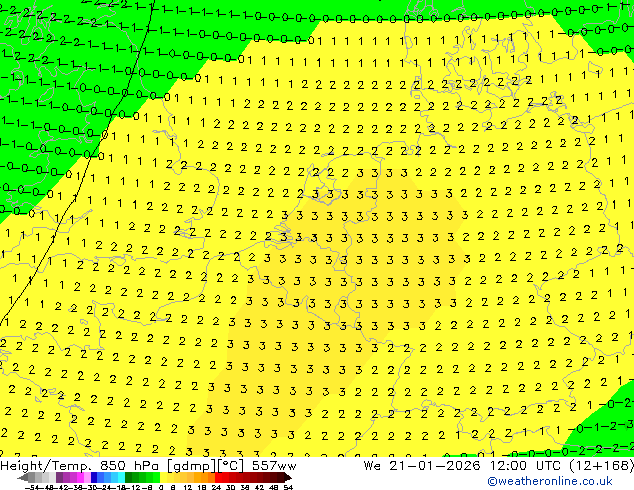The width and height of the screenshot is (634, 490).
Task: Pick the cyan legend swatch near -18
Action: click(121, 477)
